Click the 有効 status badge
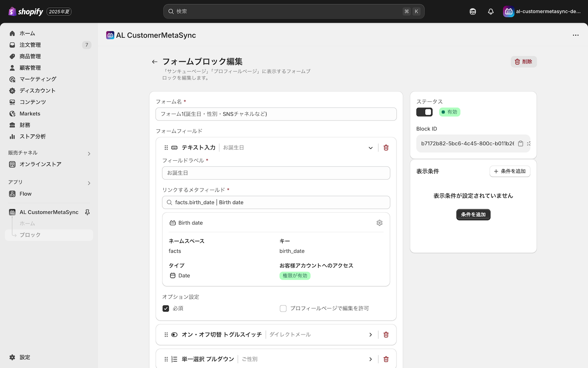Screen dimensions: 588x368 click(450, 112)
